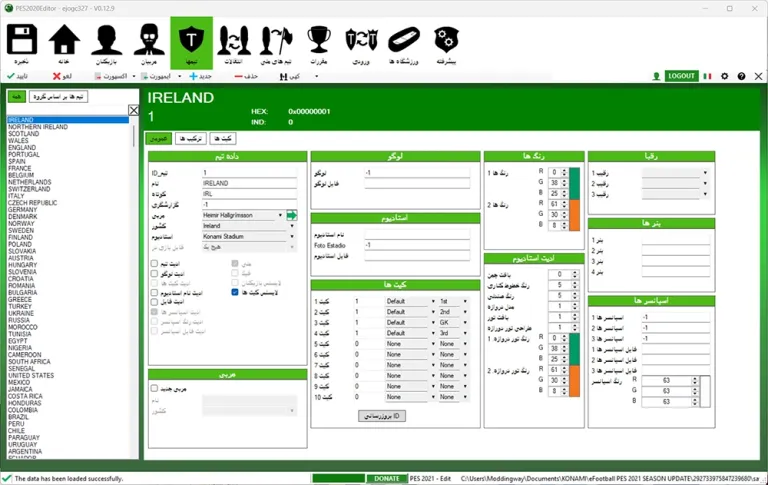Expand the Export options arrow
Viewport: 768px width, 485px height.
click(x=134, y=76)
